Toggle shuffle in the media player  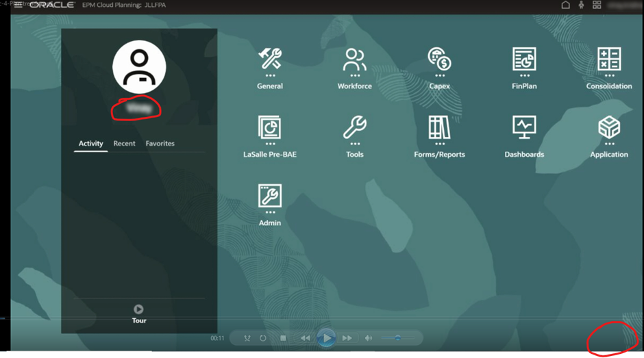point(247,338)
